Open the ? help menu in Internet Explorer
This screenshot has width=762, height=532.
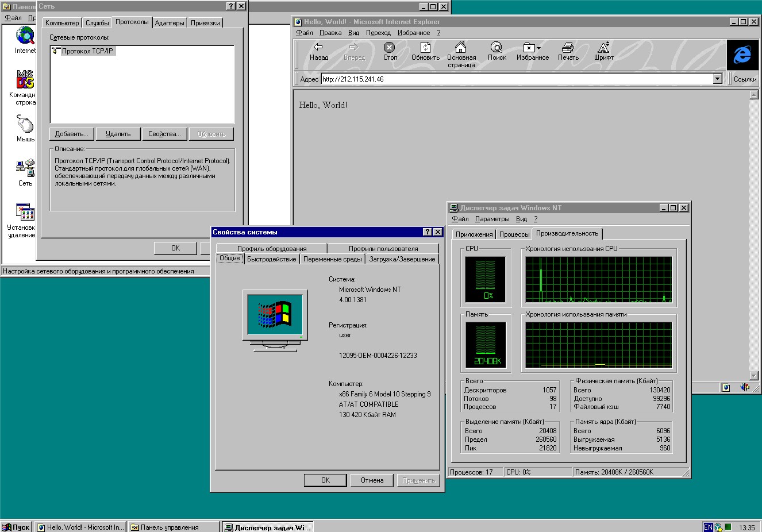coord(438,33)
